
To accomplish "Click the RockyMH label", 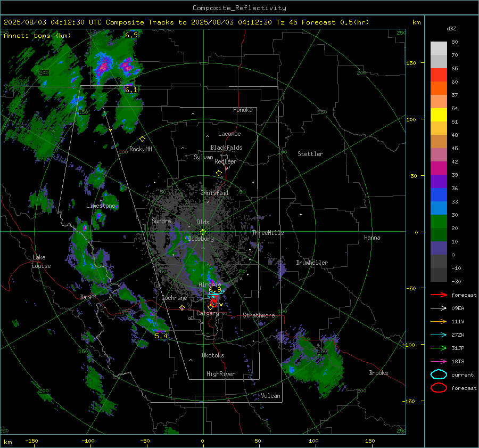I will pos(141,149).
